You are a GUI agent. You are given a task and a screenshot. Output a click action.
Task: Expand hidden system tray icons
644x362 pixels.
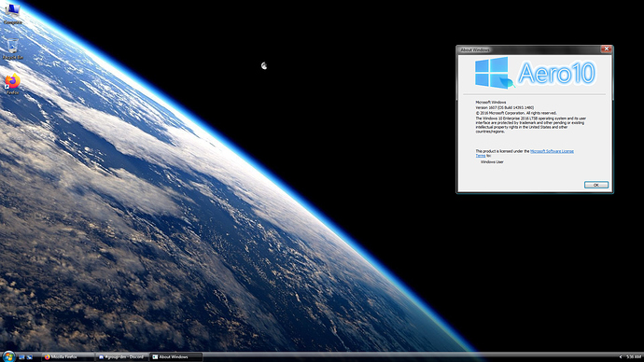620,357
